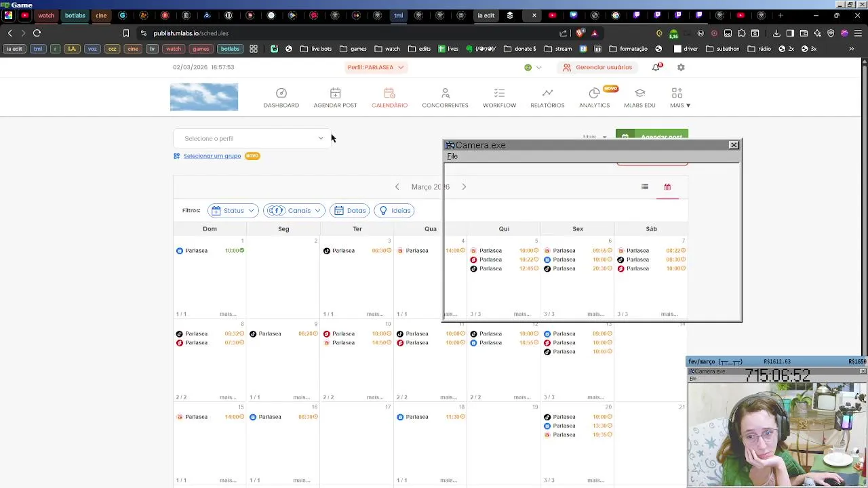The image size is (868, 488).
Task: Open Parlasea 11:30 post on Wednesday 18
Action: coord(431,417)
